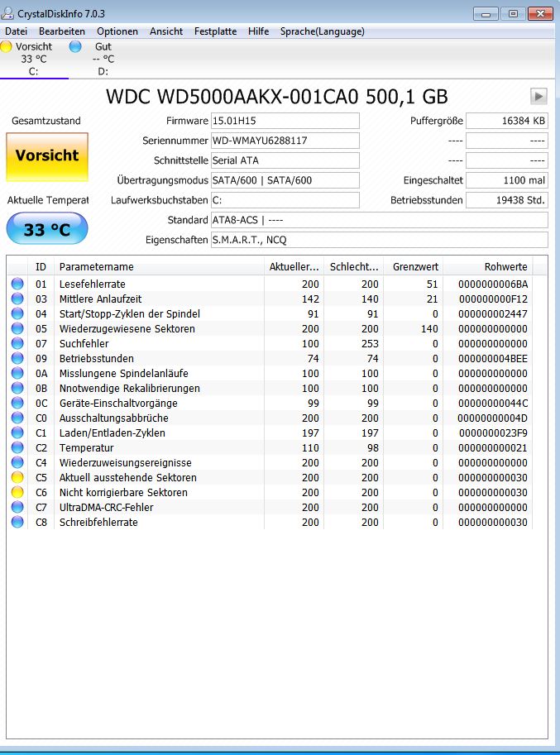Viewport: 560px width, 755px height.
Task: Click yellow warning icon for Nicht korrigierbare Sektoren
Action: [17, 493]
